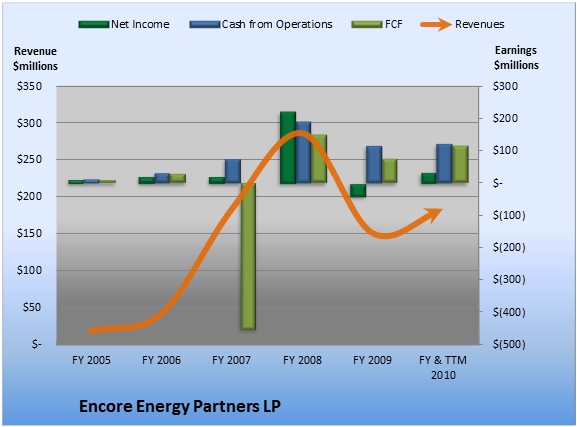Click the 'Earnings $millions' axis title
Viewport: 577px width, 427px height.
(516, 57)
